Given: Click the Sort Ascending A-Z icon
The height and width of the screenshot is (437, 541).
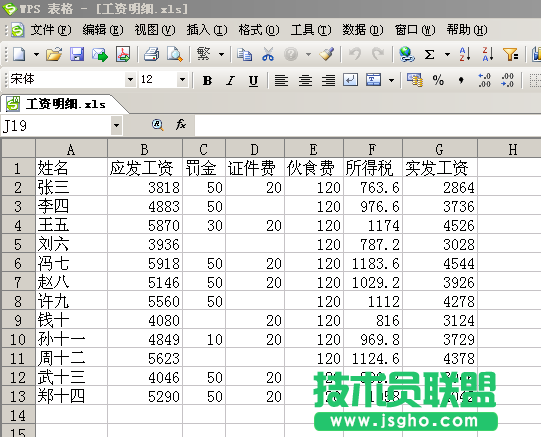Looking at the screenshot, I should click(465, 54).
